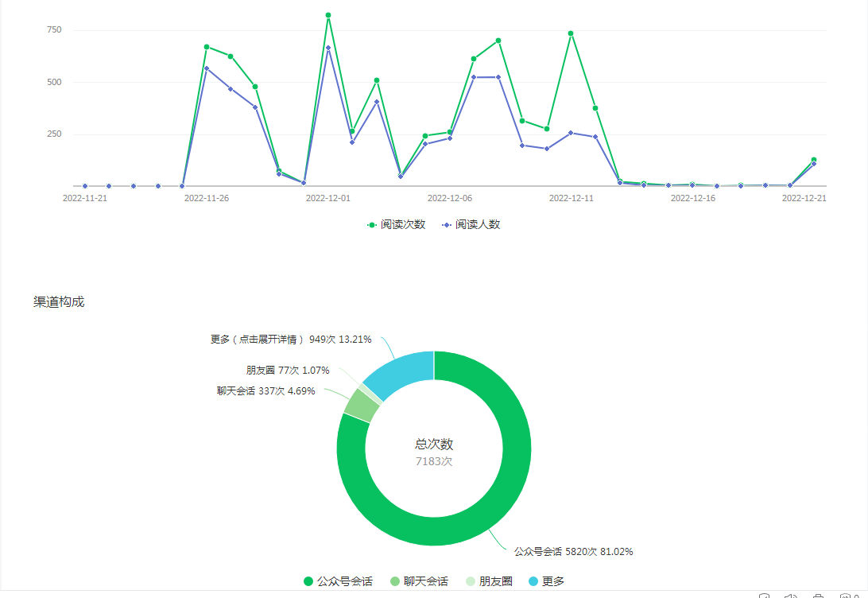Toggle 聊天会话 in the donut chart legend

click(x=419, y=581)
